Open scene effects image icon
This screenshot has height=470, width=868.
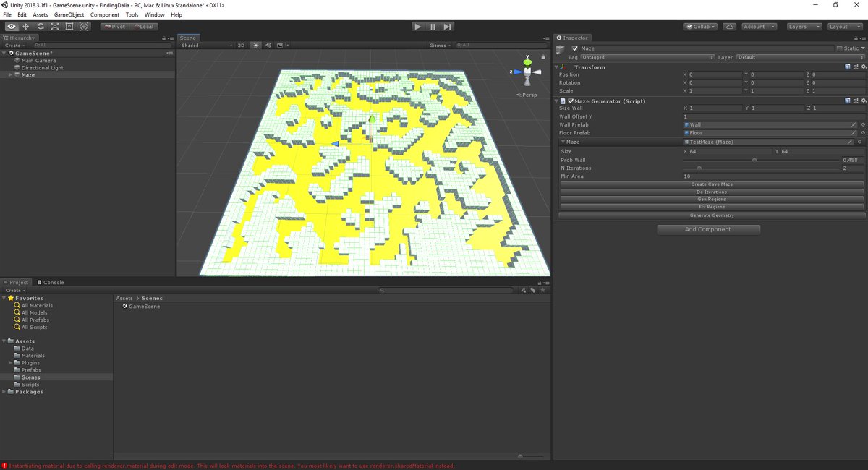click(281, 45)
